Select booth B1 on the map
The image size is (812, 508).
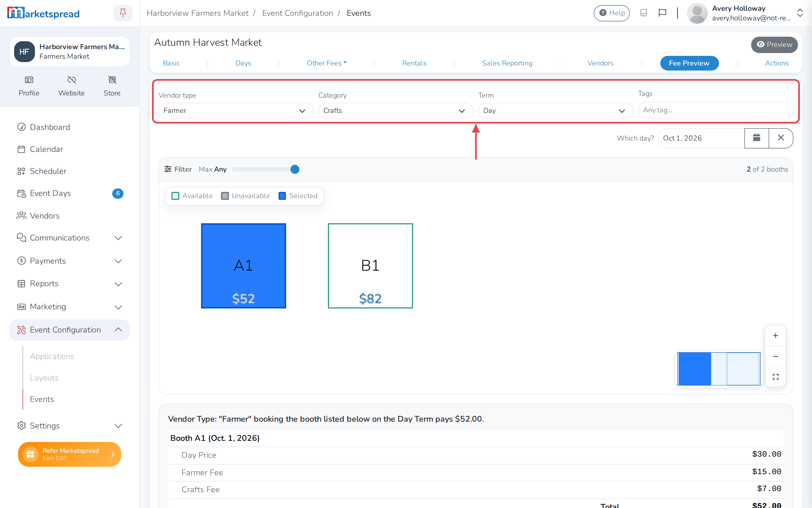(370, 266)
